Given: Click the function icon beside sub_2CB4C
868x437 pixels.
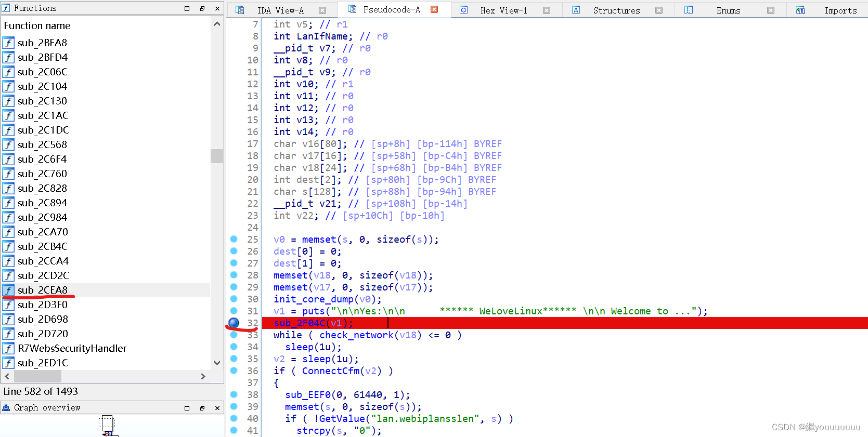Looking at the screenshot, I should coord(8,246).
